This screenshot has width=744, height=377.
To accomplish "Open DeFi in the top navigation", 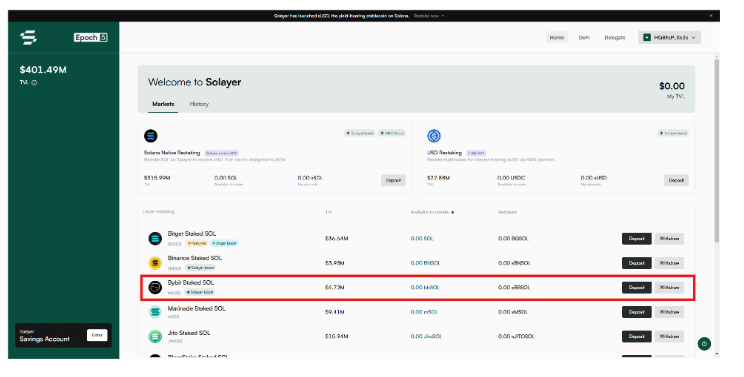I will pos(584,37).
